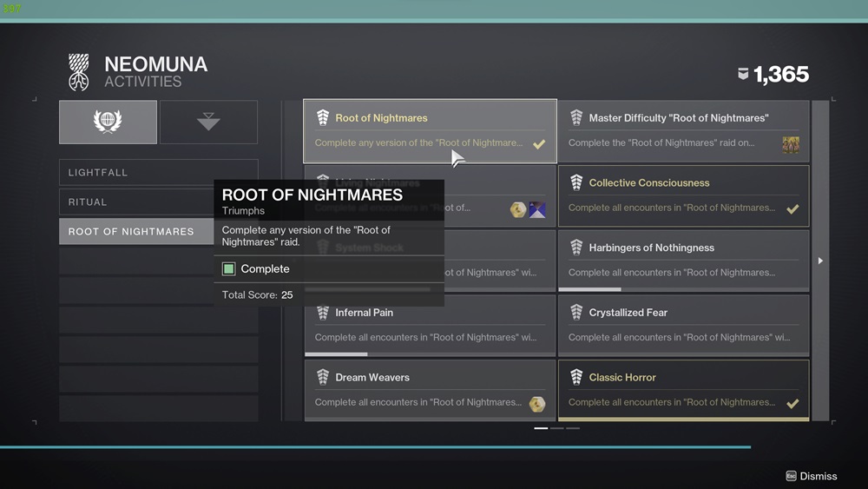Click the Collective Consciousness completed checkmark
868x489 pixels.
tap(792, 208)
